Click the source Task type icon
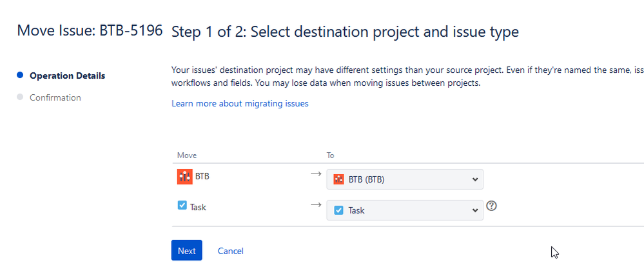644x278 pixels. click(182, 205)
